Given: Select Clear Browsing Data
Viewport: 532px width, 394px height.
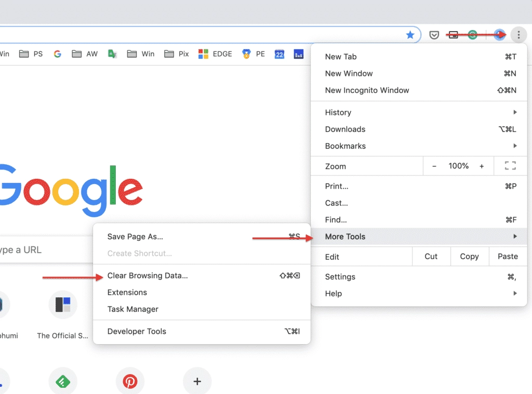Looking at the screenshot, I should click(x=148, y=275).
